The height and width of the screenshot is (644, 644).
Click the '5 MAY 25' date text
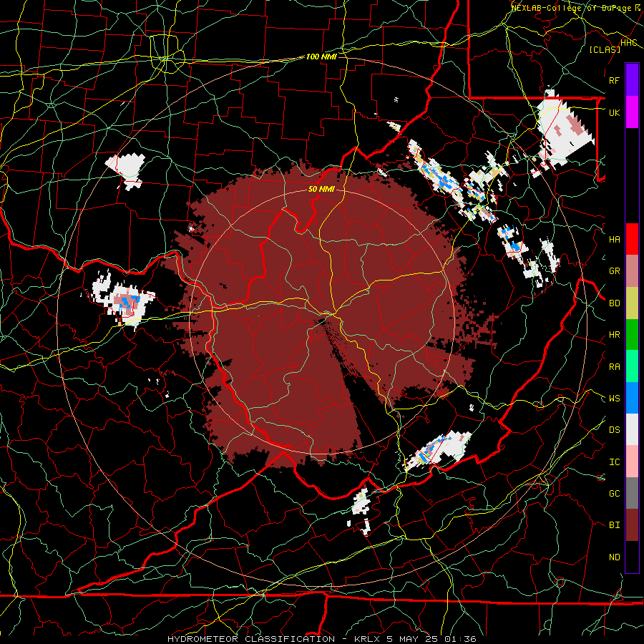[412, 639]
